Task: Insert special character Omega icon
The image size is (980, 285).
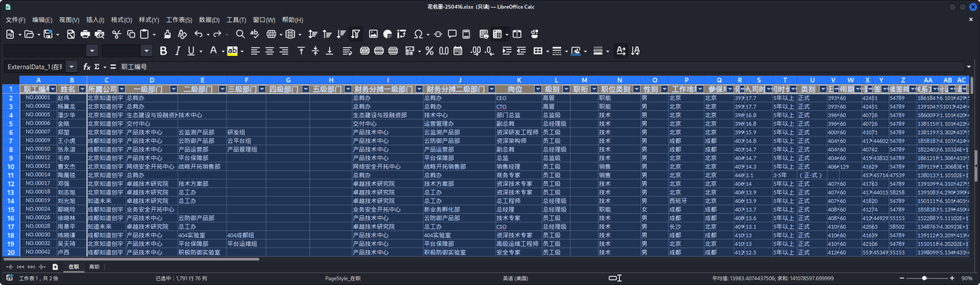Action: [418, 34]
